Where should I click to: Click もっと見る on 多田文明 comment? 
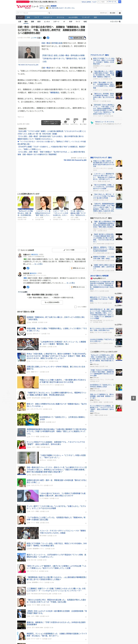point(71,283)
